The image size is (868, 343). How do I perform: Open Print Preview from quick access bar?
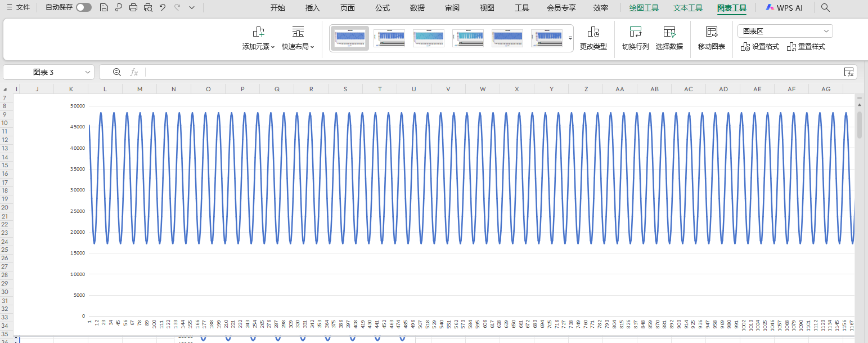pos(148,7)
